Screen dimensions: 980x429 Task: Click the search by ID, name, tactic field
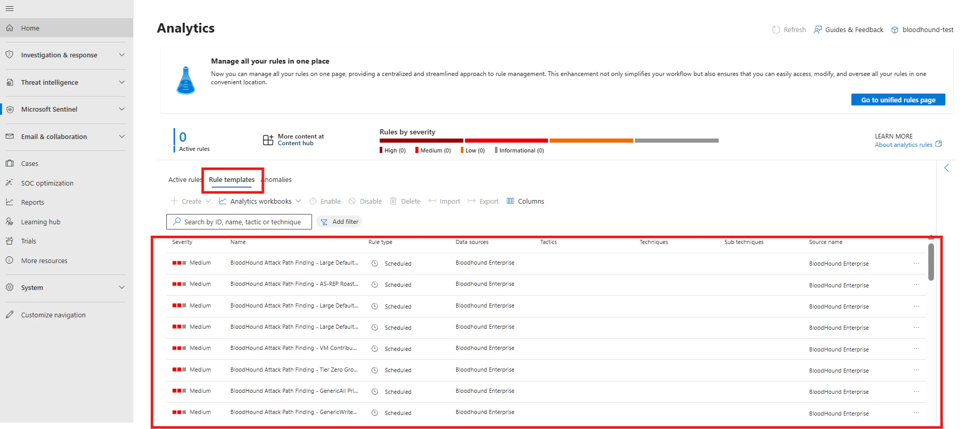239,222
